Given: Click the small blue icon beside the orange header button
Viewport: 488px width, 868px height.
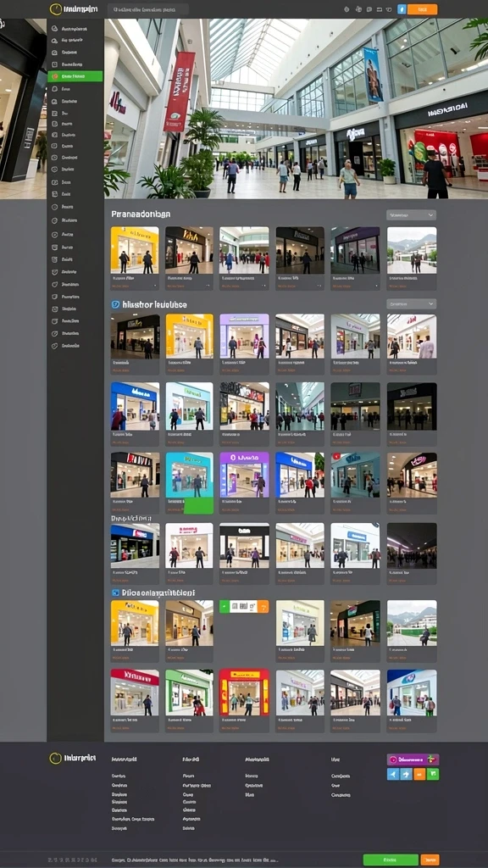Looking at the screenshot, I should [402, 9].
